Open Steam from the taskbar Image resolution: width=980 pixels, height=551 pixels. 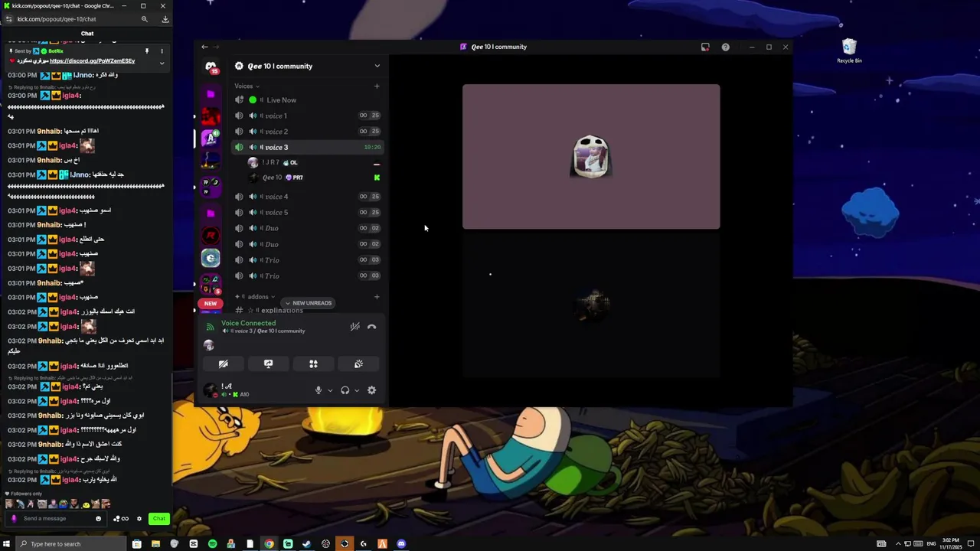pyautogui.click(x=307, y=544)
